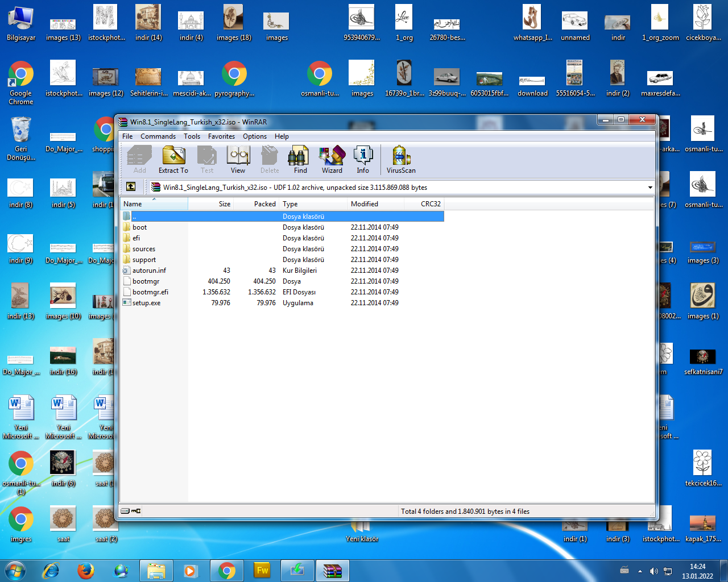
Task: Open the Options menu
Action: 255,136
